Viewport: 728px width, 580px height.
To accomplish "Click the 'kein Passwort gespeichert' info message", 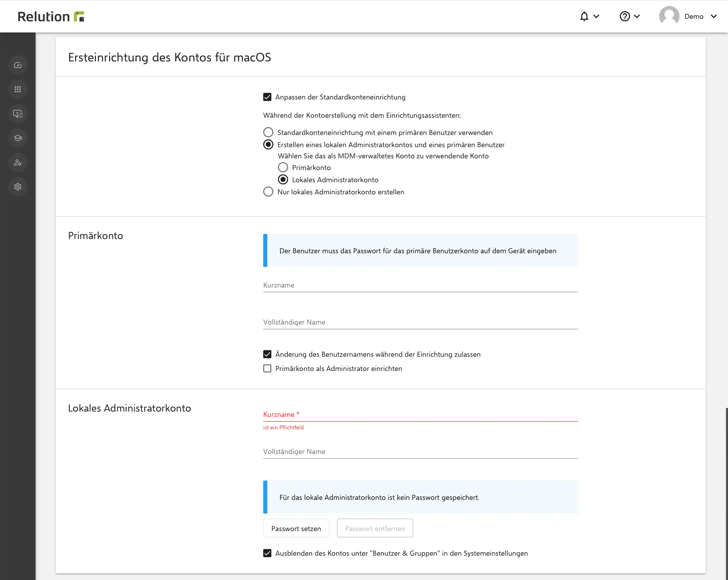I will tap(379, 497).
